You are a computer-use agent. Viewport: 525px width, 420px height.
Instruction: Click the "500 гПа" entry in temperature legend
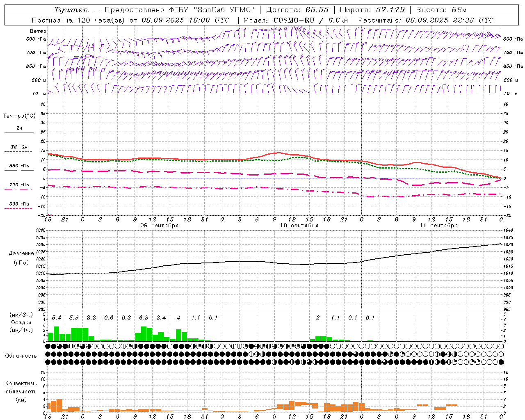coord(19,204)
